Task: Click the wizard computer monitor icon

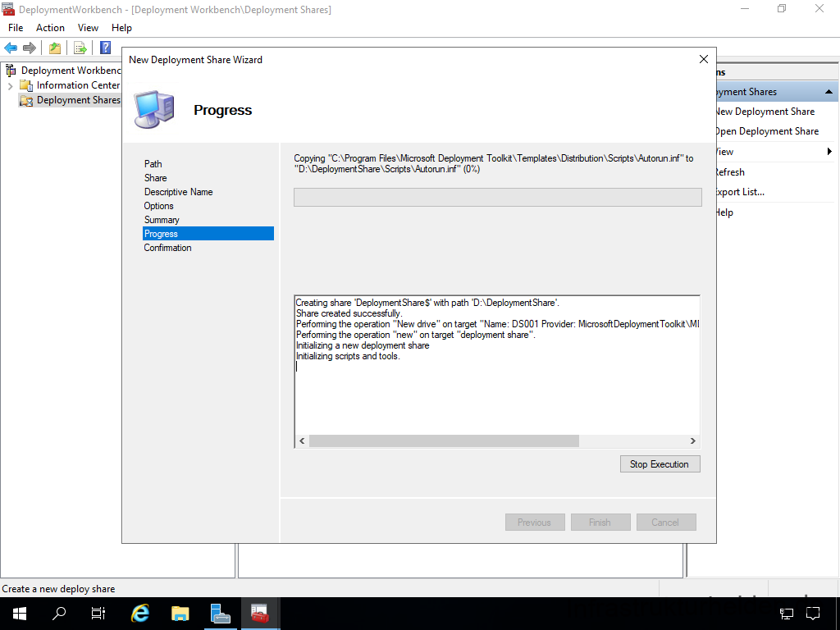Action: [154, 109]
